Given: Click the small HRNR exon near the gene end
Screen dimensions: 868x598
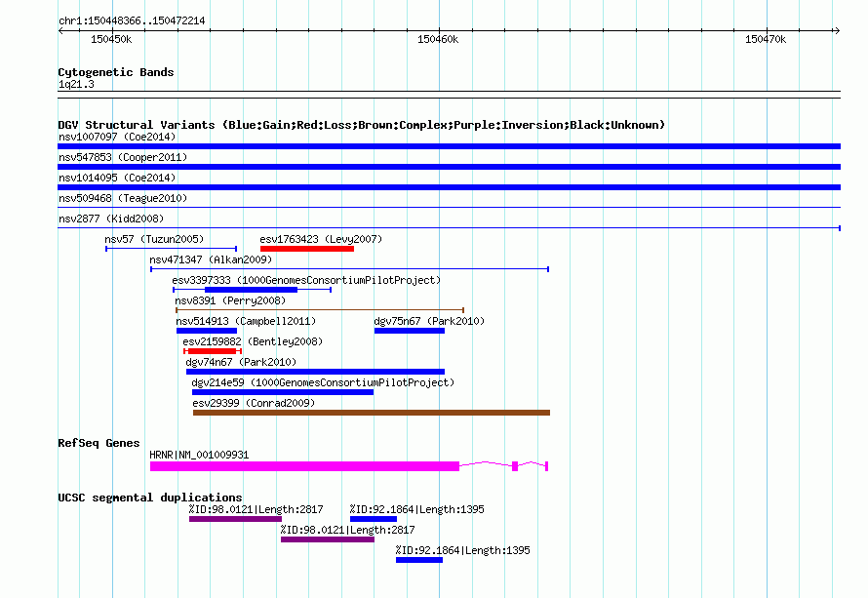Looking at the screenshot, I should coord(515,466).
